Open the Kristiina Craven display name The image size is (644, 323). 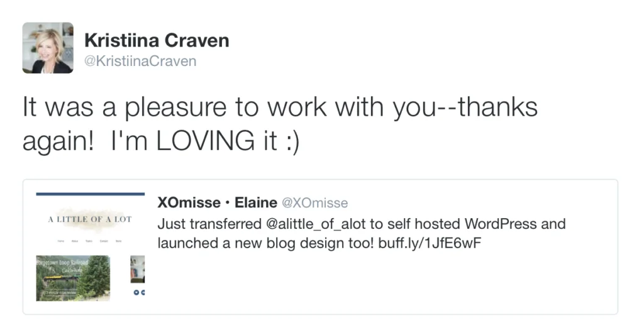click(x=157, y=41)
